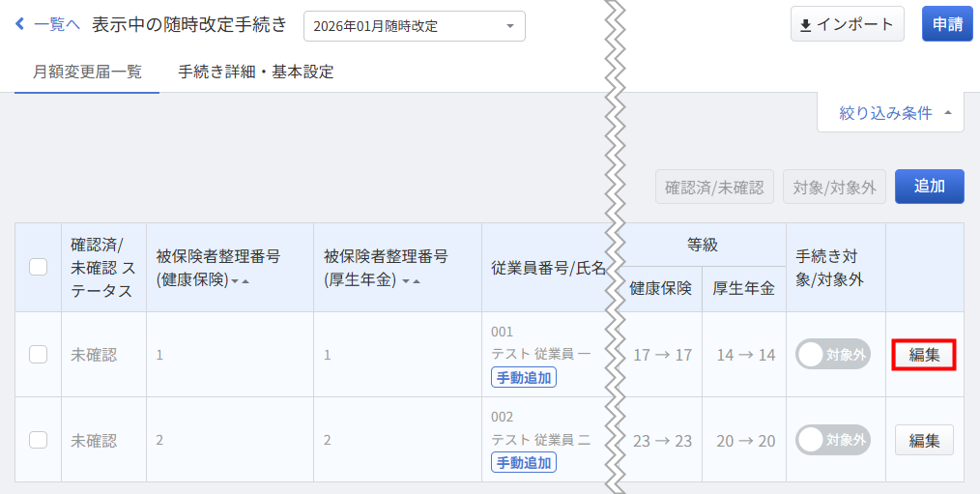The height and width of the screenshot is (494, 980).
Task: Click 編集 for employee 002
Action: click(x=924, y=440)
